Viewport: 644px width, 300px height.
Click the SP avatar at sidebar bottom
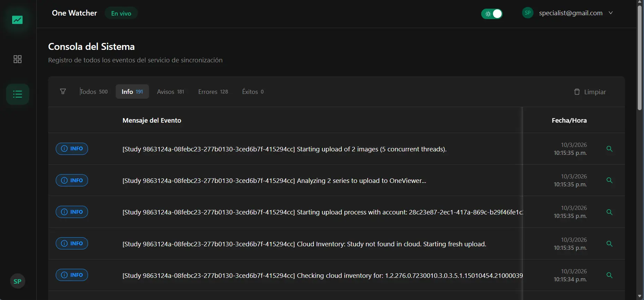pos(17,281)
